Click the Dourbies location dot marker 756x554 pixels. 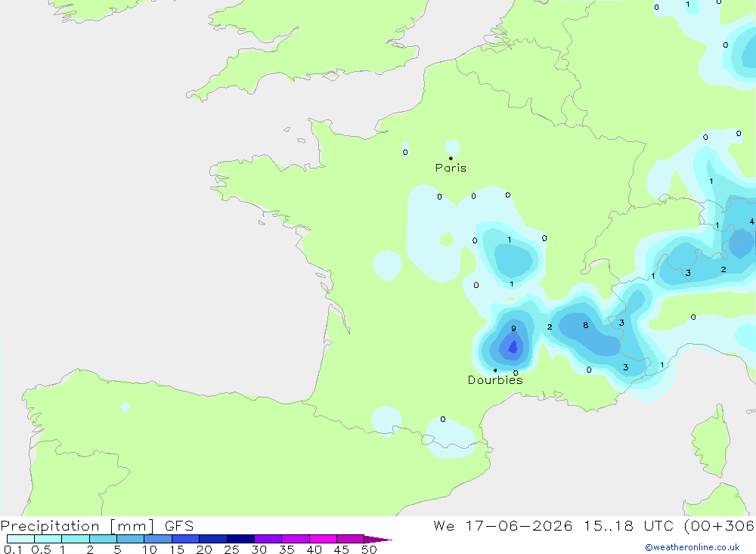(495, 370)
